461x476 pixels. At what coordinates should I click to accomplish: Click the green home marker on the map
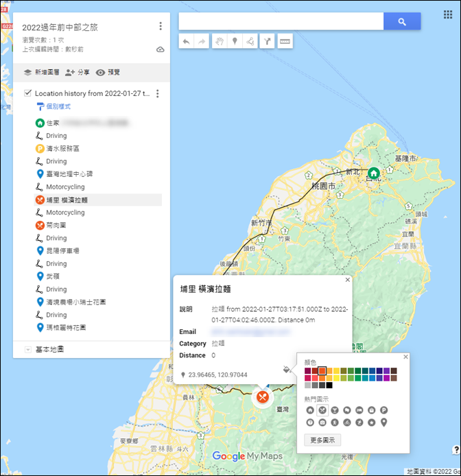[x=374, y=174]
